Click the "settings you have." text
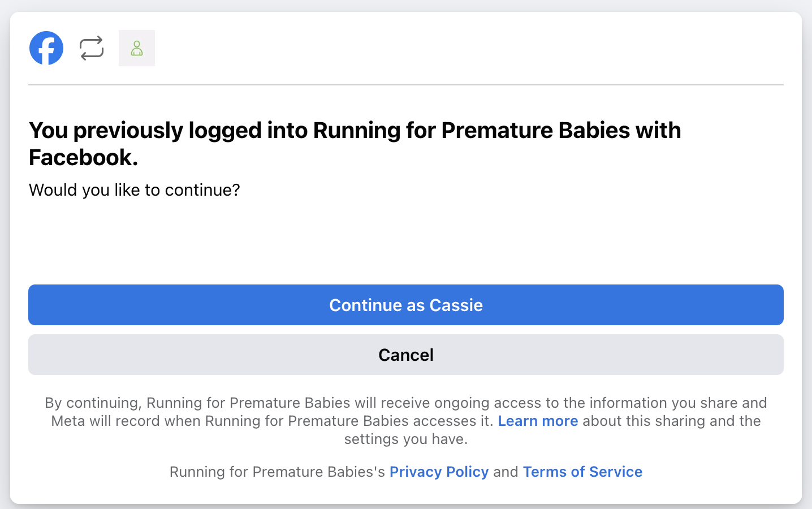Image resolution: width=812 pixels, height=509 pixels. 406,439
